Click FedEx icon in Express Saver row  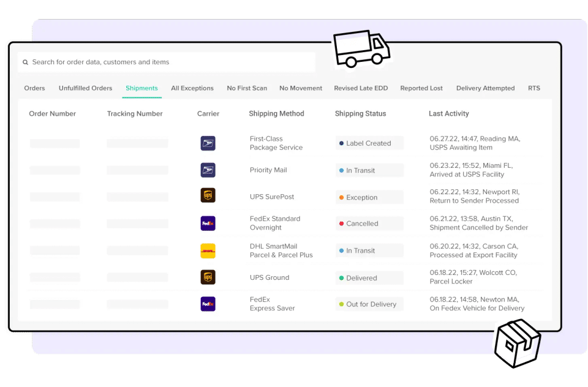208,304
